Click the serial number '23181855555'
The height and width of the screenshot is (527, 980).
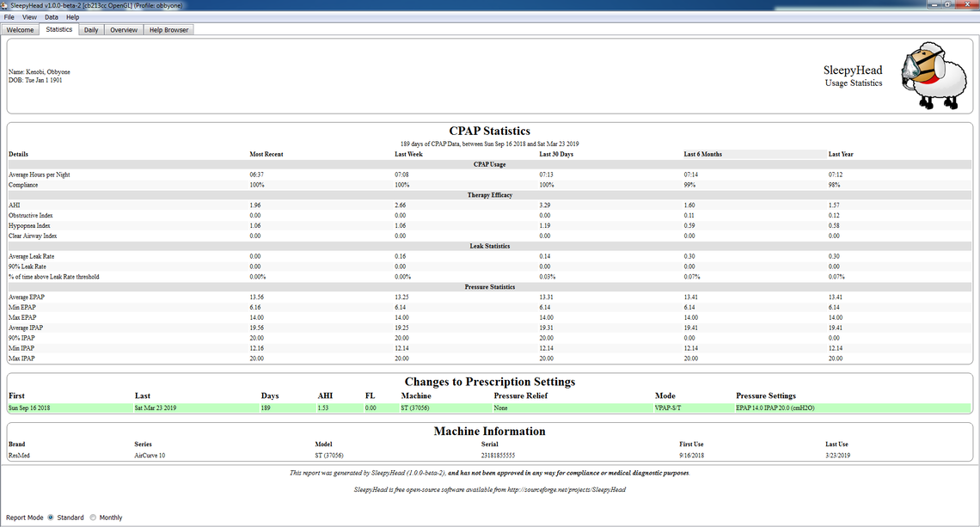tap(498, 456)
